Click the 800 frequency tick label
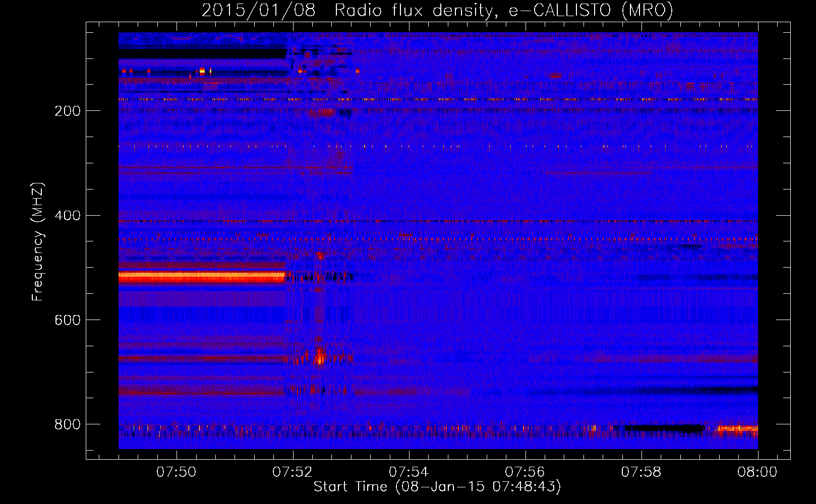 [68, 424]
